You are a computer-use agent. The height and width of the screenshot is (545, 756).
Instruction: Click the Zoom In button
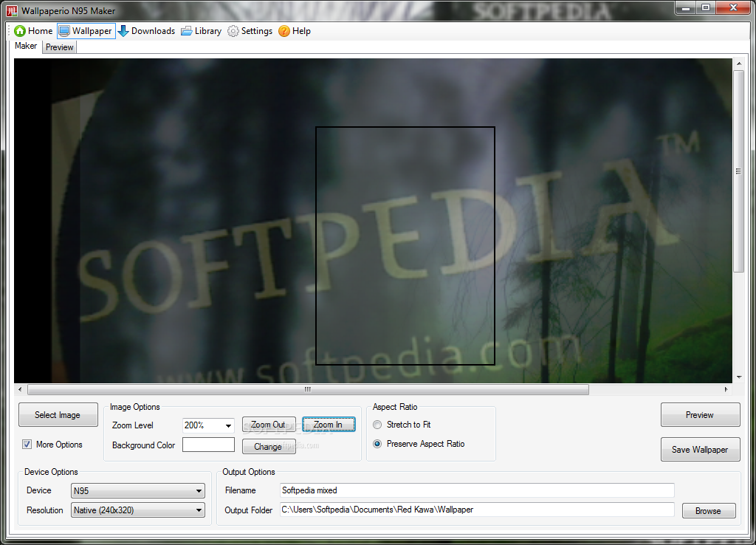[329, 425]
